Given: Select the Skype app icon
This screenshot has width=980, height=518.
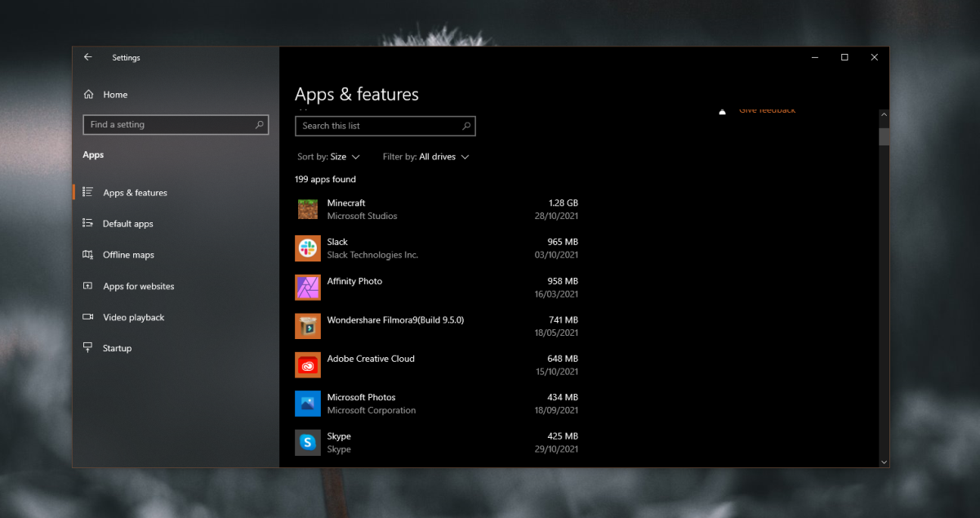Looking at the screenshot, I should (308, 442).
